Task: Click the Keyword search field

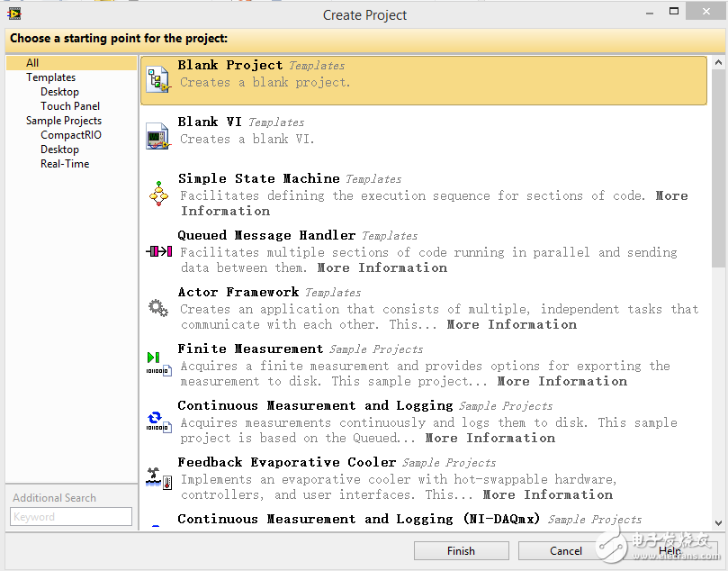Action: point(71,517)
